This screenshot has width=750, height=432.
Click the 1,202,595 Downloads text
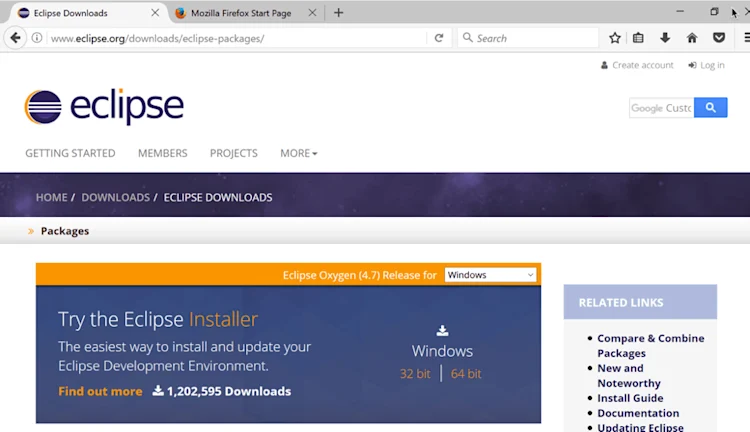[229, 391]
